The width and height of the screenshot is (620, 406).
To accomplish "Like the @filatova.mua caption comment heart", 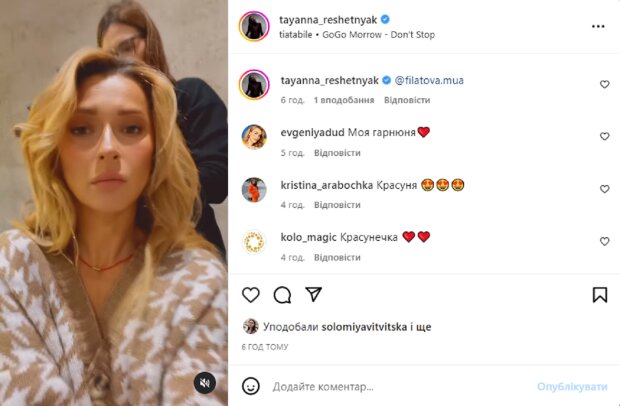I will [x=604, y=84].
